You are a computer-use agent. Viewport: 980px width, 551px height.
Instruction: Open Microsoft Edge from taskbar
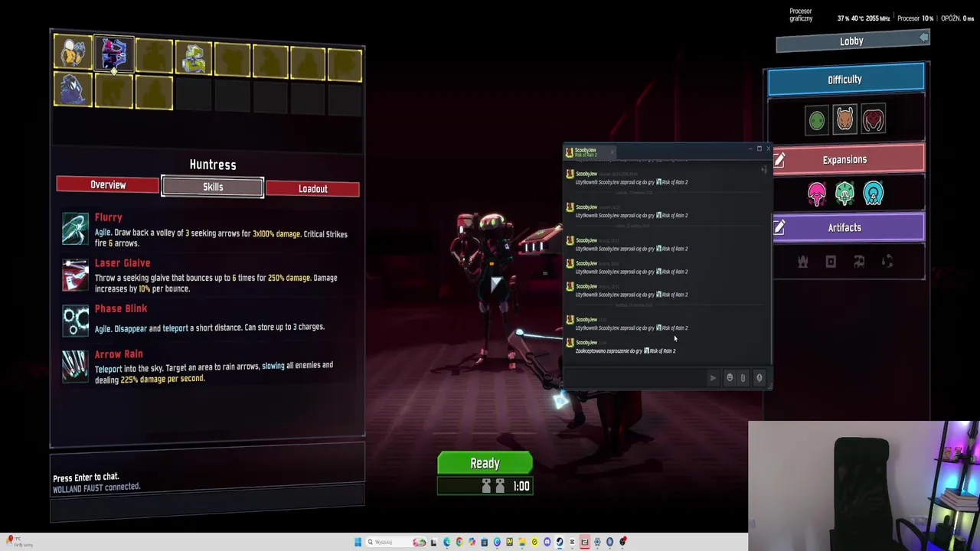click(447, 543)
